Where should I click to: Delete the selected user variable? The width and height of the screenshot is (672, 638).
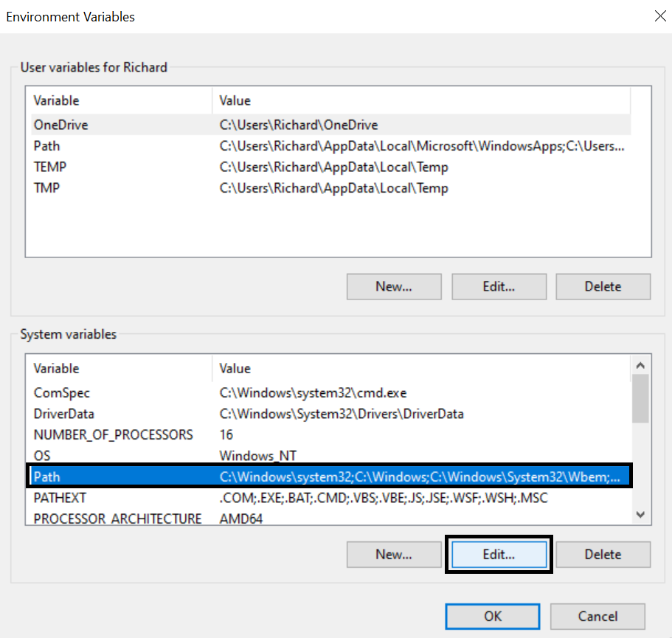(603, 287)
